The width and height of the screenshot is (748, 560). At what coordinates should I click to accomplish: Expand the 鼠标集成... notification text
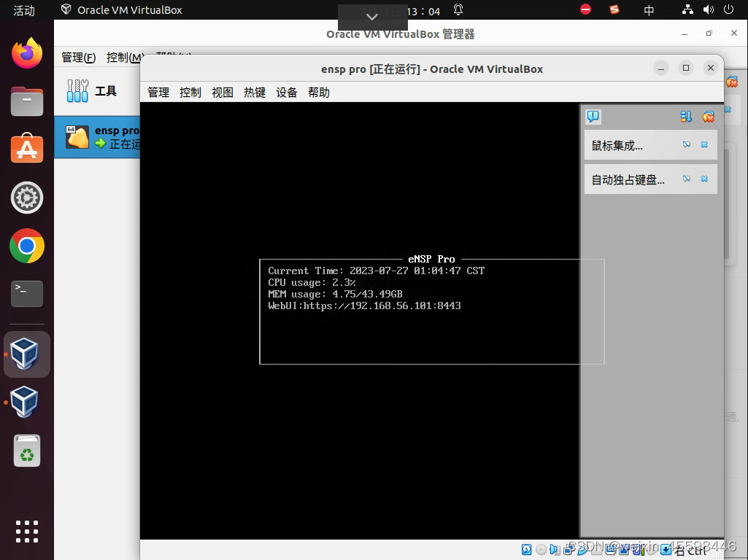pos(617,145)
